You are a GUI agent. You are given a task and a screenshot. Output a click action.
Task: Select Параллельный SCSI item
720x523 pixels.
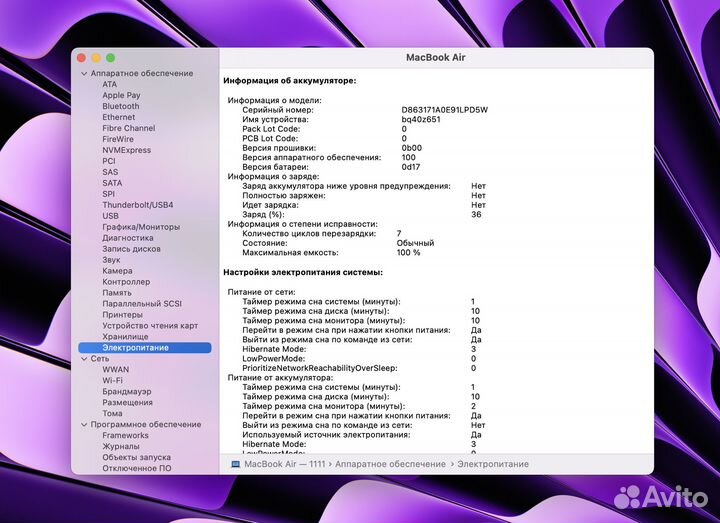point(142,304)
